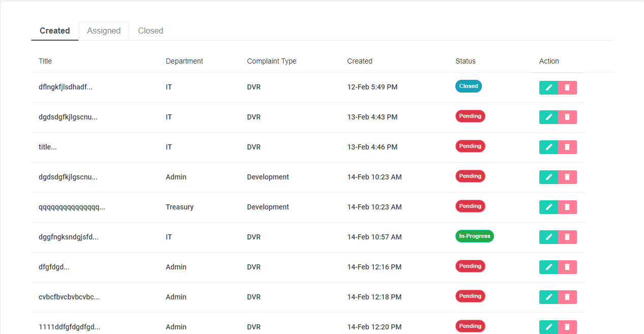This screenshot has width=644, height=334.
Task: Click DVR type in the In-Progress row
Action: [254, 237]
